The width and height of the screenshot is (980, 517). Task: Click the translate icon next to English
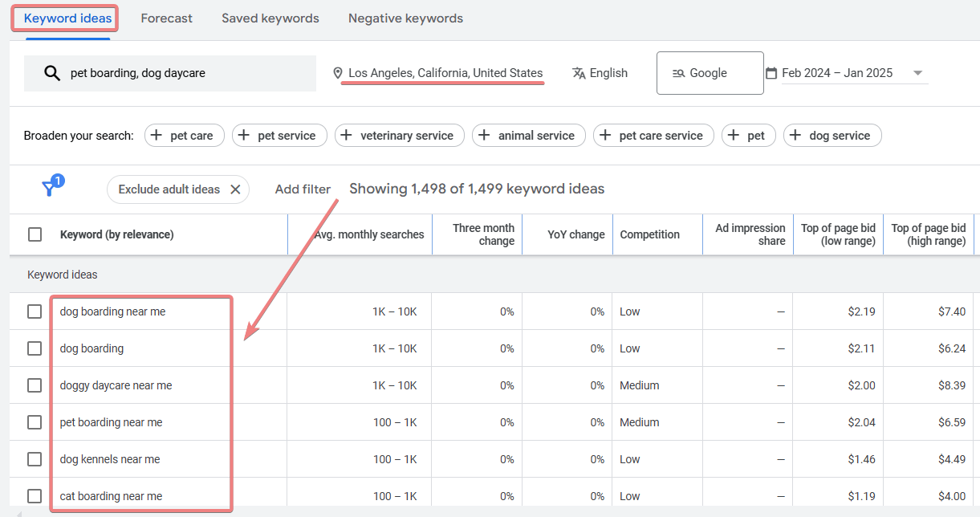point(578,73)
